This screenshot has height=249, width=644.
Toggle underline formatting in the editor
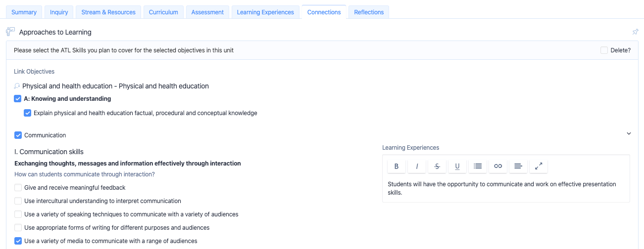(457, 166)
